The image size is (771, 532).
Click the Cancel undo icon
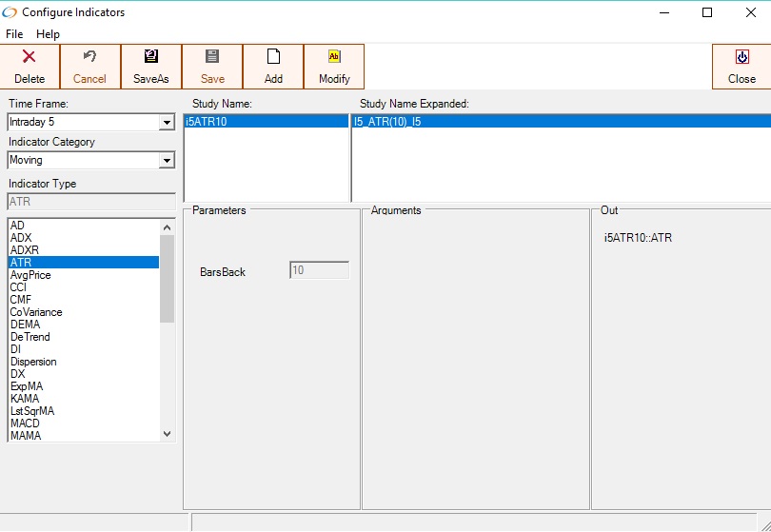pyautogui.click(x=89, y=57)
